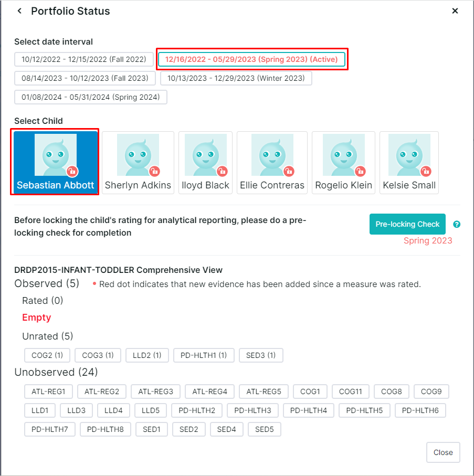
Task: Select the Fall 2022 date interval
Action: (84, 59)
